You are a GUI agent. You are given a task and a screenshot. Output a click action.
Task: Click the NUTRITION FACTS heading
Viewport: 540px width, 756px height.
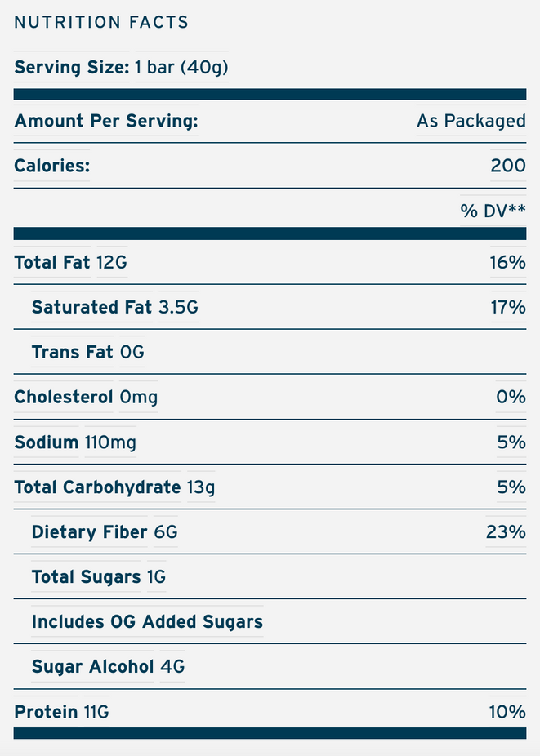(101, 22)
